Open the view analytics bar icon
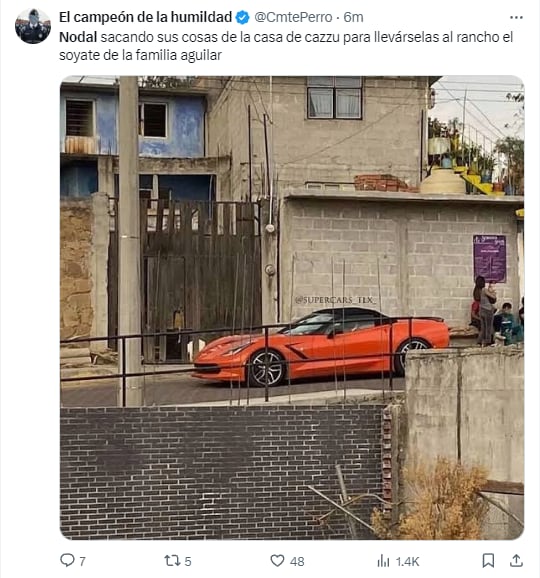Image resolution: width=540 pixels, height=578 pixels. [x=383, y=561]
